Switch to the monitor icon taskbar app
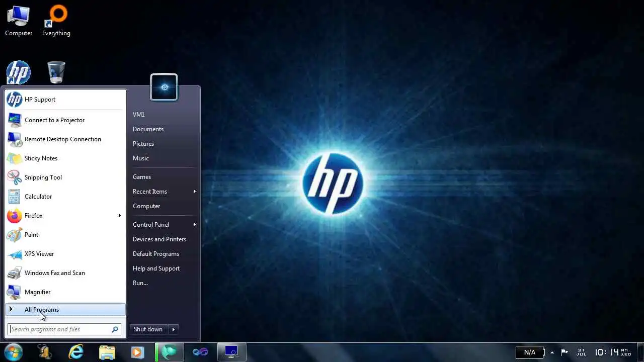Viewport: 644px width, 362px height. coord(231,352)
